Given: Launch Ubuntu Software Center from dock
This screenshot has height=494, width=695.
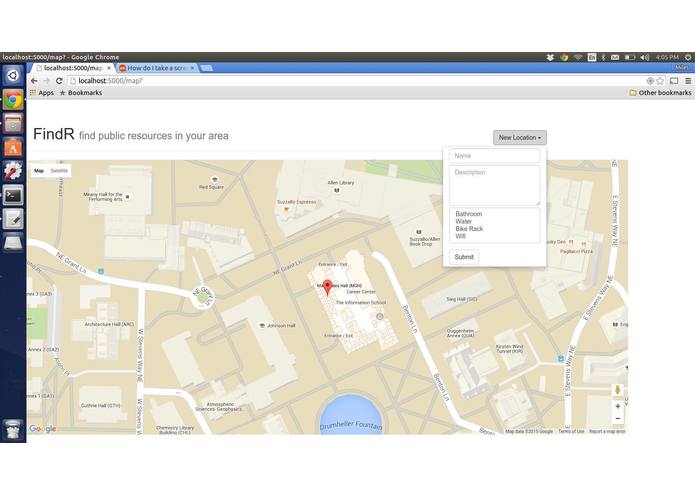Looking at the screenshot, I should click(13, 148).
